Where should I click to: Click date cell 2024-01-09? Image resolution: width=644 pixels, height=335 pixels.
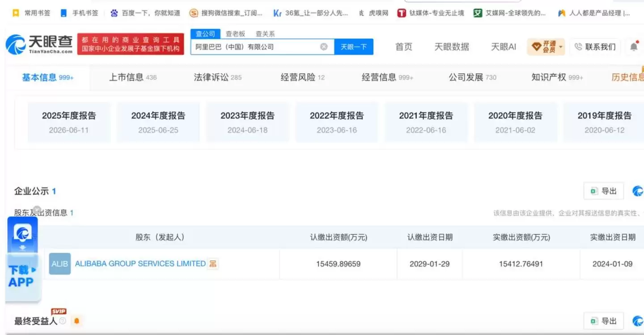(612, 264)
